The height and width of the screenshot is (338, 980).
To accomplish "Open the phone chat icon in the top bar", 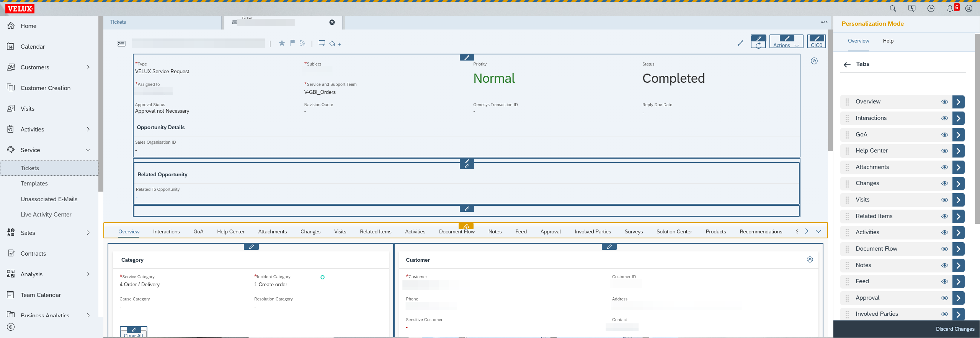I will tap(912, 8).
